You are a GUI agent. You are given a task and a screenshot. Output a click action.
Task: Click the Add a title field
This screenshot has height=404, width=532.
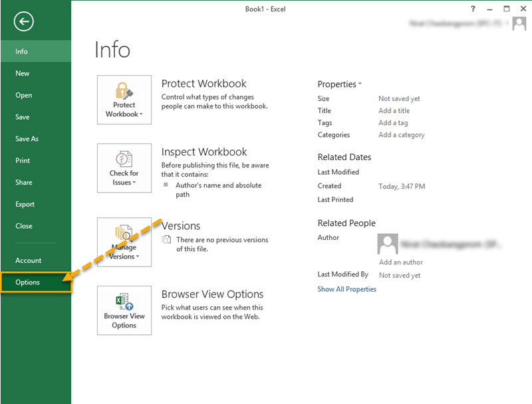(394, 111)
